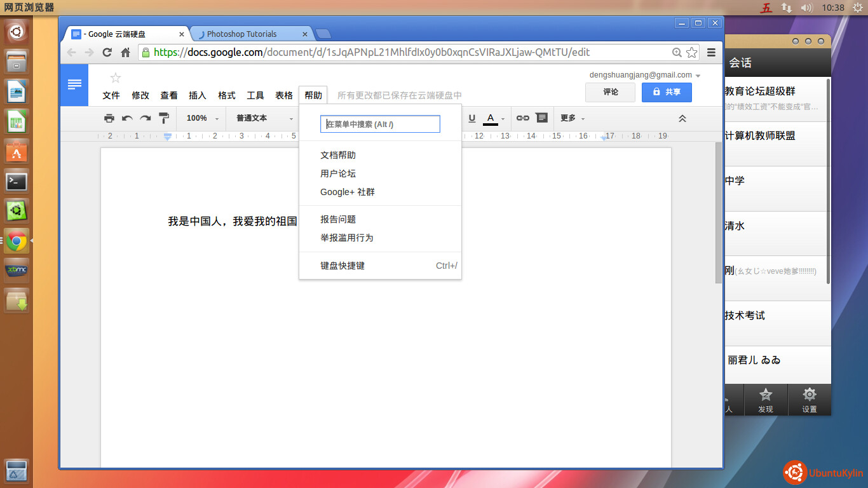Select the paint format roller icon
The image size is (868, 488).
164,118
